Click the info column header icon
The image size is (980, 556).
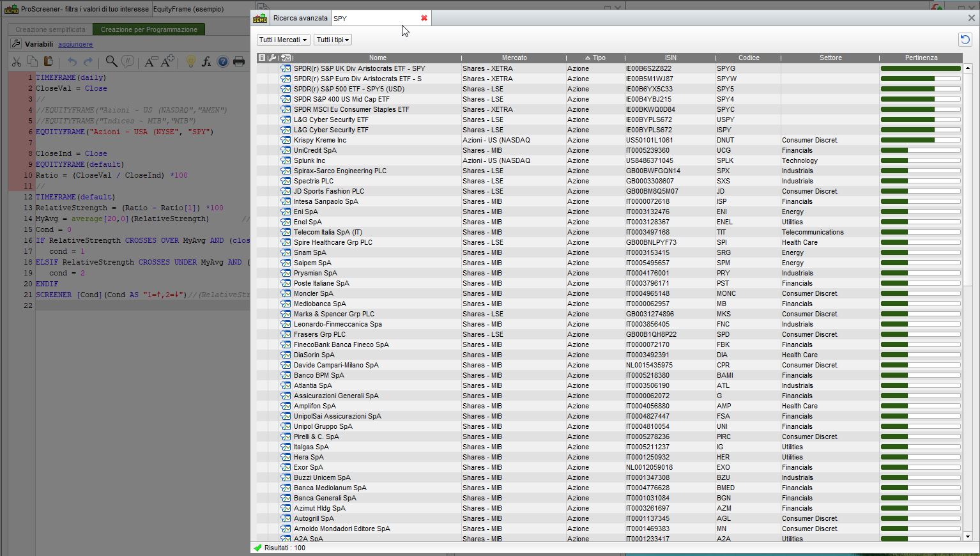point(261,58)
